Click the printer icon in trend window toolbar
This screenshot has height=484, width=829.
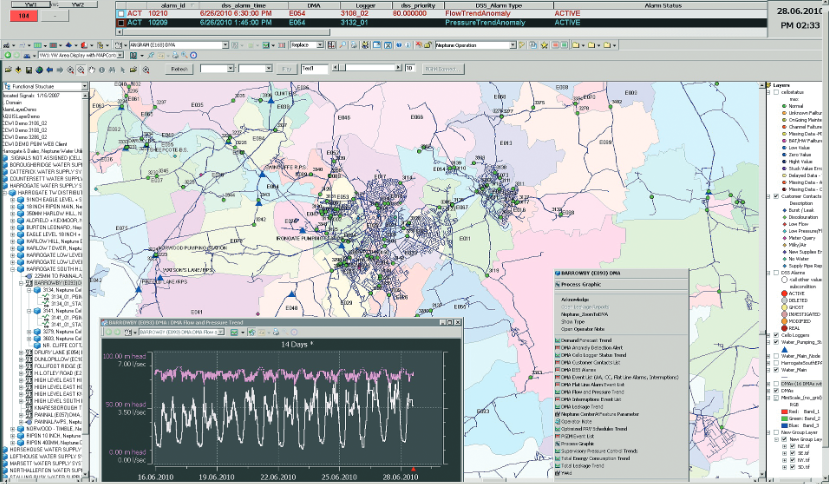click(275, 332)
